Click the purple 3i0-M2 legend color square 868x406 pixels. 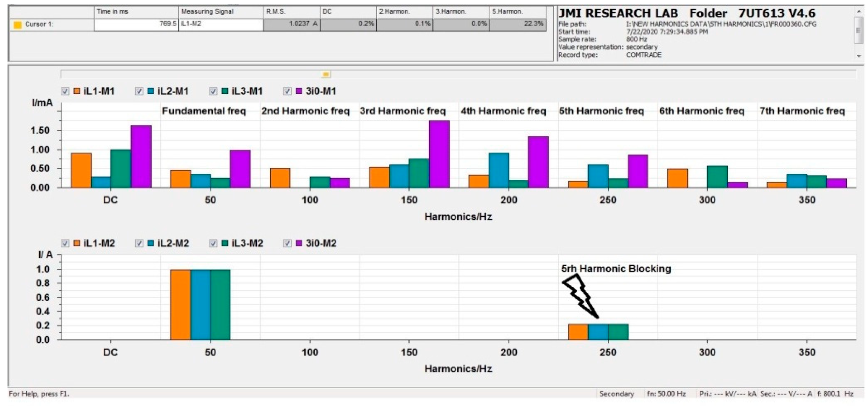(298, 243)
